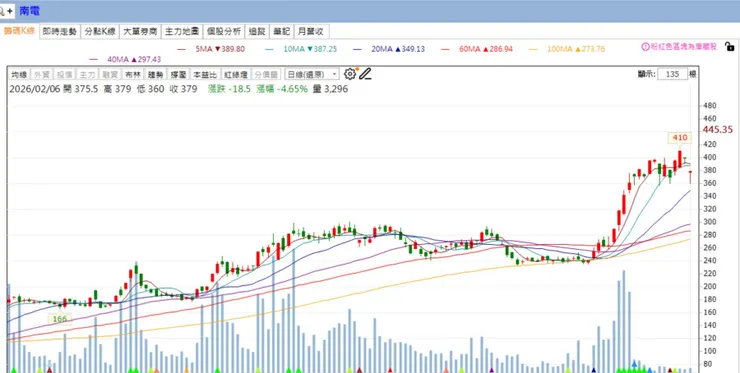Click the 5MA 389.80 legend entry

pos(210,49)
